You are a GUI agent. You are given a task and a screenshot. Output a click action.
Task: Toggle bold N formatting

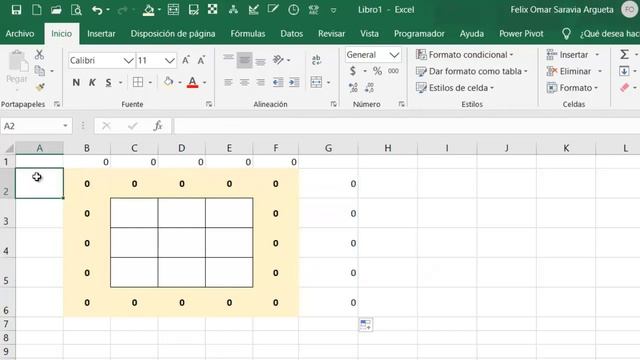pyautogui.click(x=76, y=82)
